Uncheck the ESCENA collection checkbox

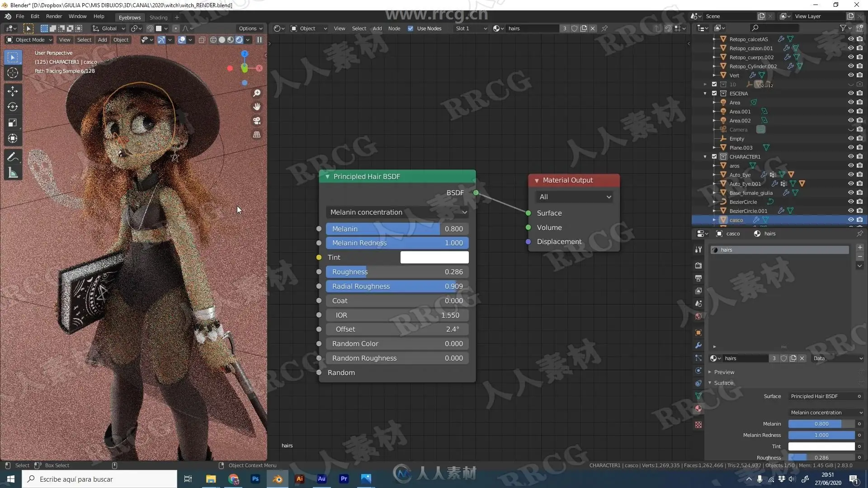tap(714, 94)
